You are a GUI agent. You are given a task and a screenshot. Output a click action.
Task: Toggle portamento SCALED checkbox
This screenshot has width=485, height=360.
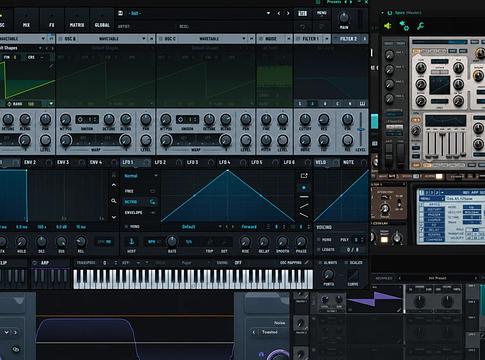(x=345, y=263)
